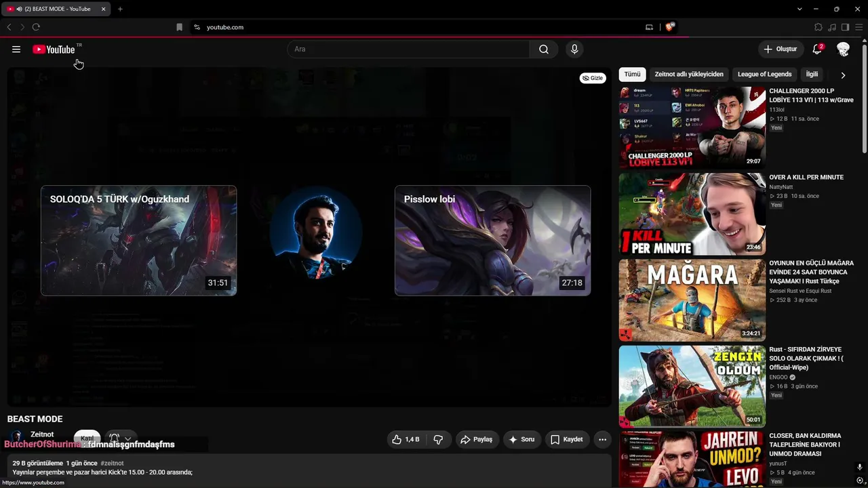Open a new browser tab

pyautogui.click(x=120, y=9)
